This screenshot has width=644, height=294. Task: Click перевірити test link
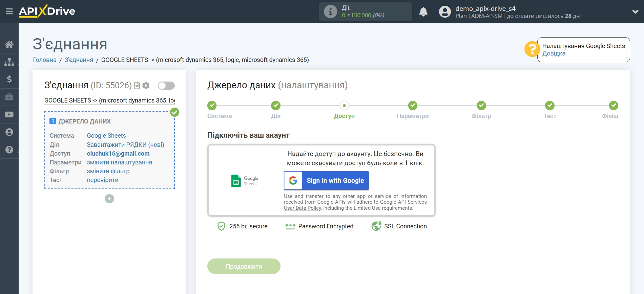[103, 180]
